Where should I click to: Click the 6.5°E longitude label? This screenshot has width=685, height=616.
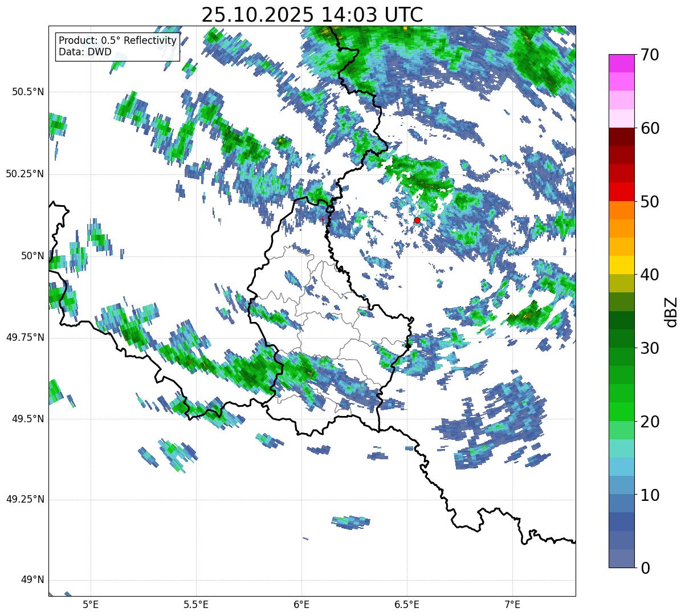[x=407, y=604]
